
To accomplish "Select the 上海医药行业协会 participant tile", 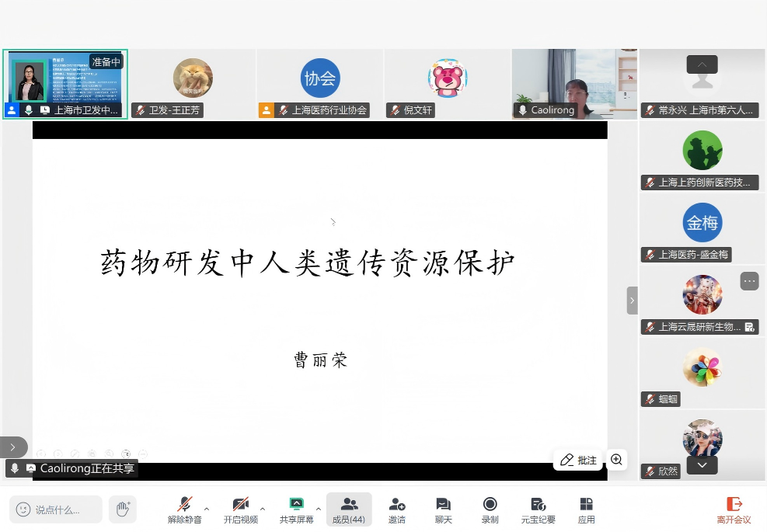I will 320,84.
